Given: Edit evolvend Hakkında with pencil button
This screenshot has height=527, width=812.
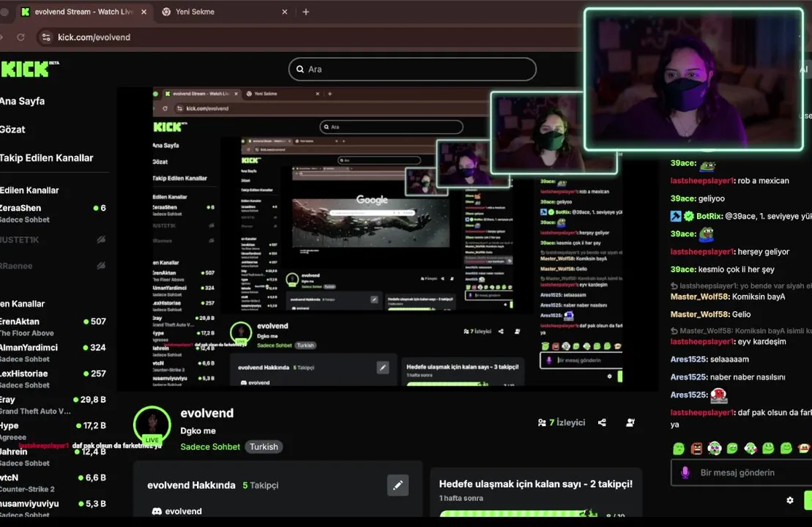Looking at the screenshot, I should click(398, 485).
